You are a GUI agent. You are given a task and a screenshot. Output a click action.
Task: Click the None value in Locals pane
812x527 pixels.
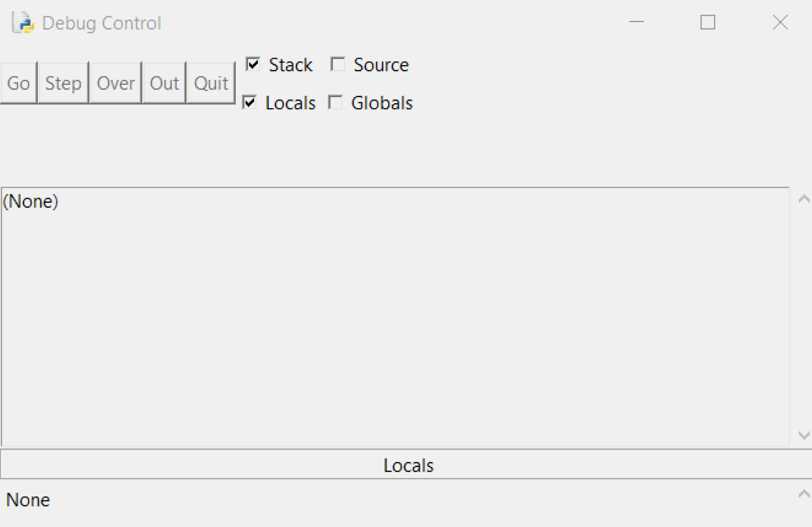[x=28, y=500]
